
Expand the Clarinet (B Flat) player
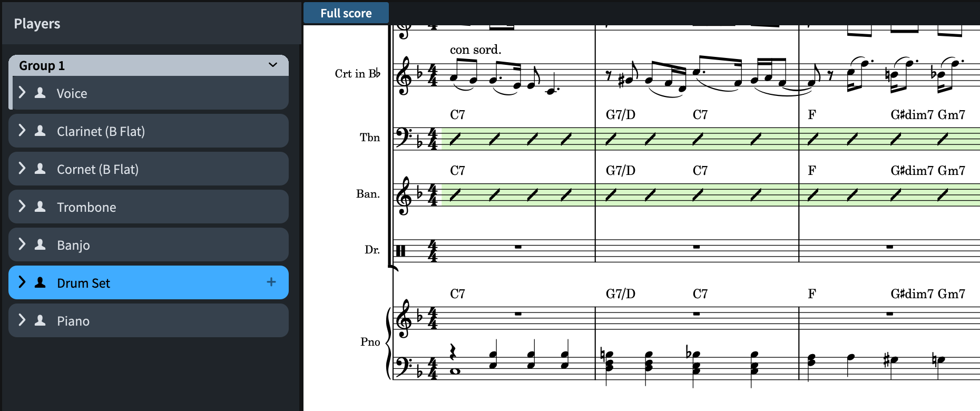click(x=22, y=131)
